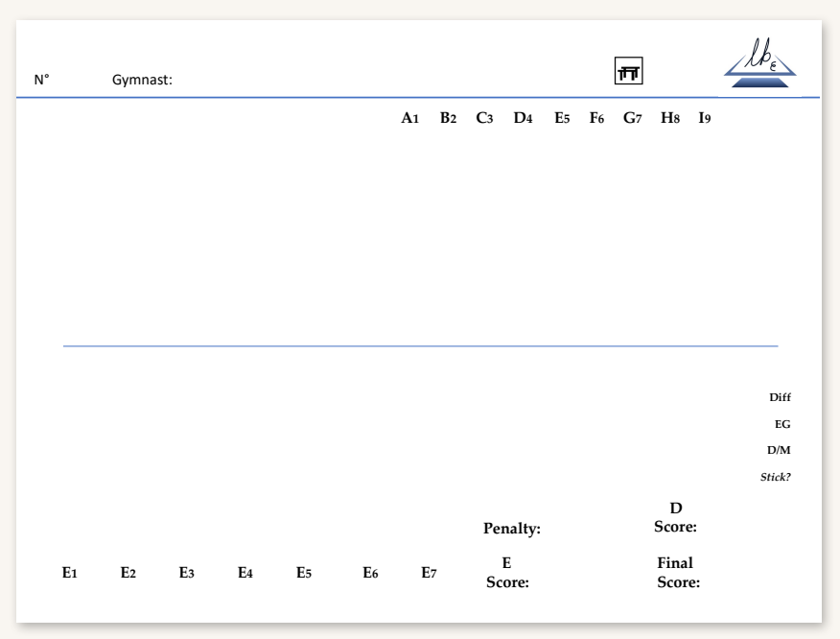Click the E7 judge score label

tap(429, 573)
